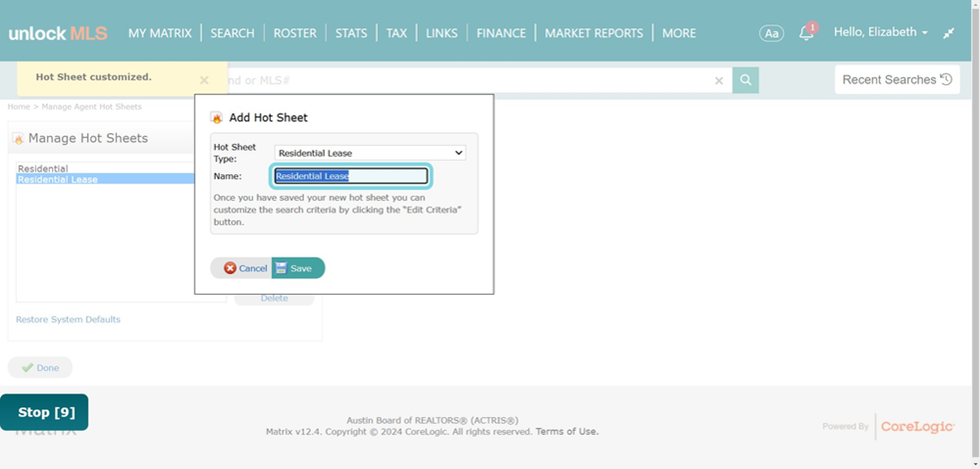Click the Delete button
The image size is (980, 469).
coord(275,298)
